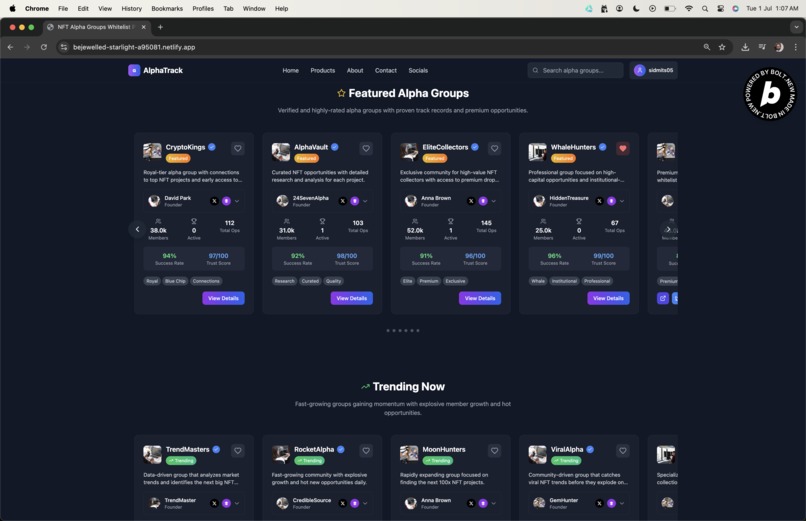Expand GemHunter founder chevron
The height and width of the screenshot is (521, 806).
(622, 503)
